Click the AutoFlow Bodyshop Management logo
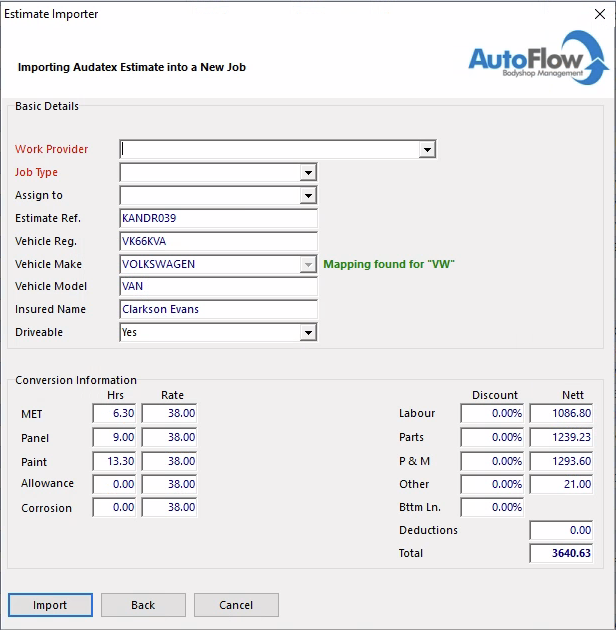The width and height of the screenshot is (616, 630). tap(537, 57)
